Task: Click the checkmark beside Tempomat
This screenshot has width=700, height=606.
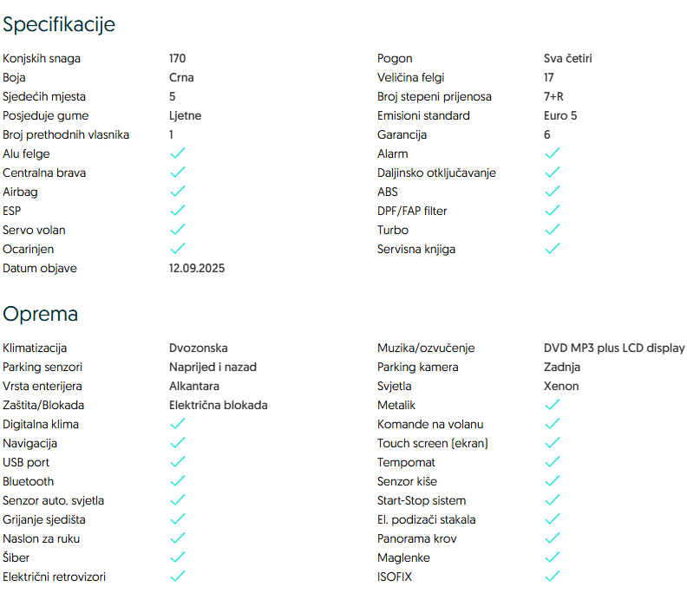Action: [x=552, y=462]
